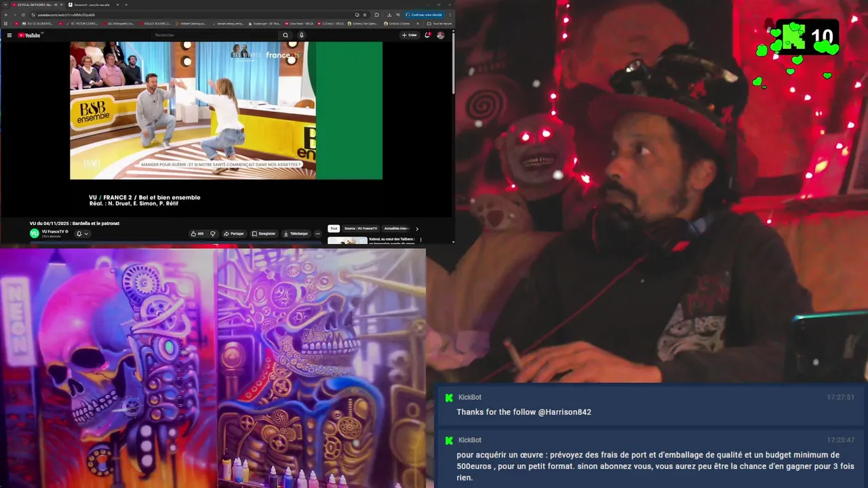Select the YouTube VU du 04/11/2025 tab
Image resolution: width=868 pixels, height=488 pixels.
(x=36, y=5)
